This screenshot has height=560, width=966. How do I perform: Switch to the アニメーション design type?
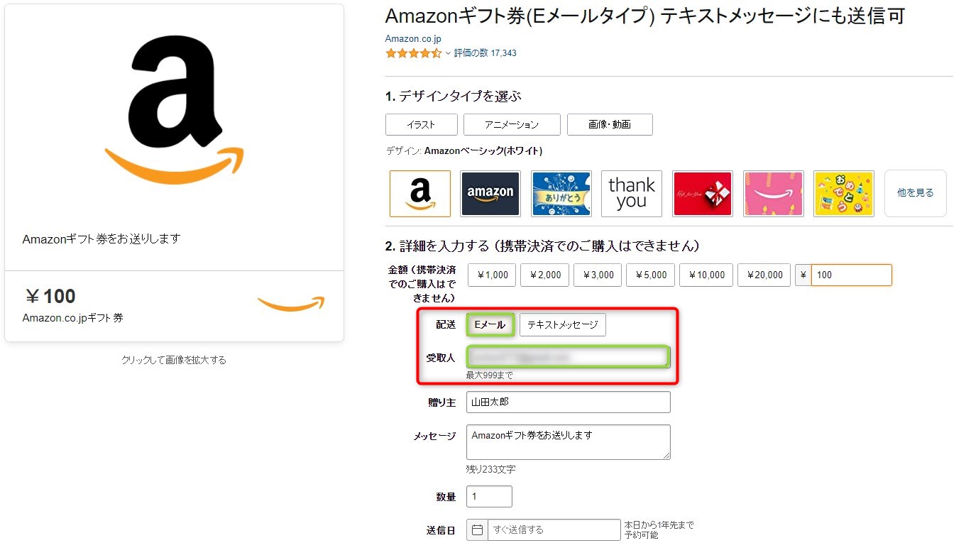(511, 124)
